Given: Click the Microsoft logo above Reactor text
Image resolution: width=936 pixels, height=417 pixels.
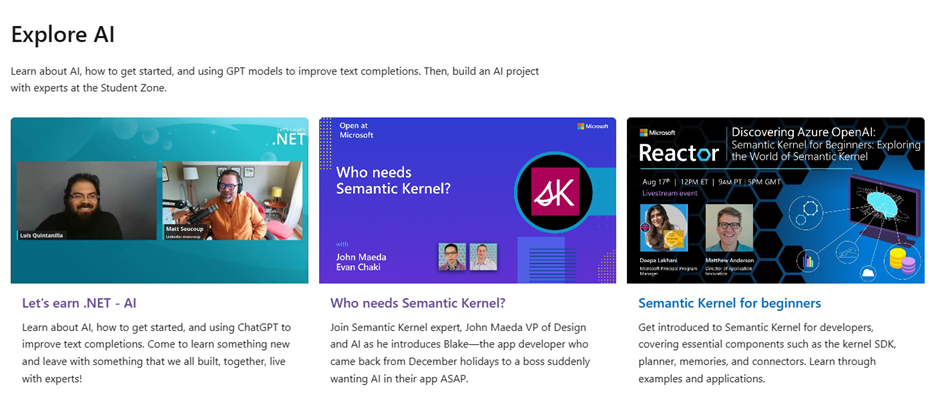Looking at the screenshot, I should [657, 132].
